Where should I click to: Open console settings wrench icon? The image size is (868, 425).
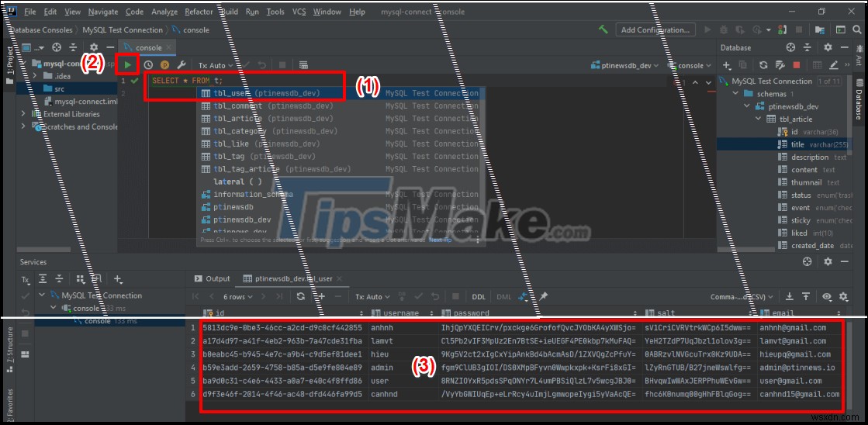point(181,65)
